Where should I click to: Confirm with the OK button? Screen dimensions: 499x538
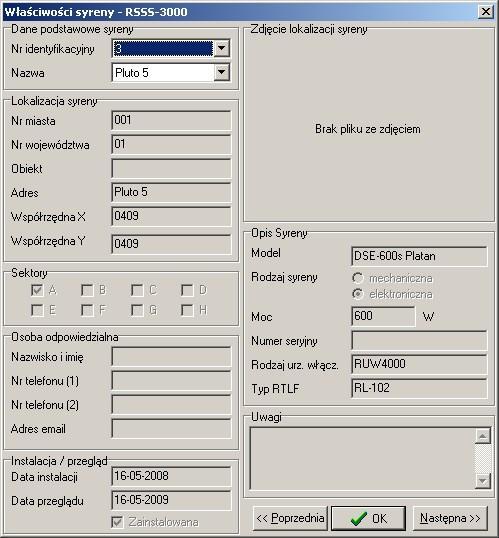(x=369, y=518)
